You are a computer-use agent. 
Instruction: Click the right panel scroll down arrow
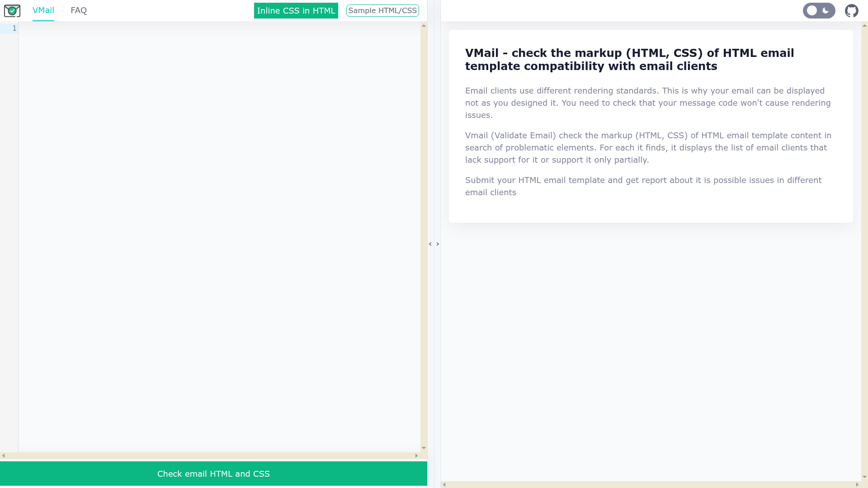(864, 477)
